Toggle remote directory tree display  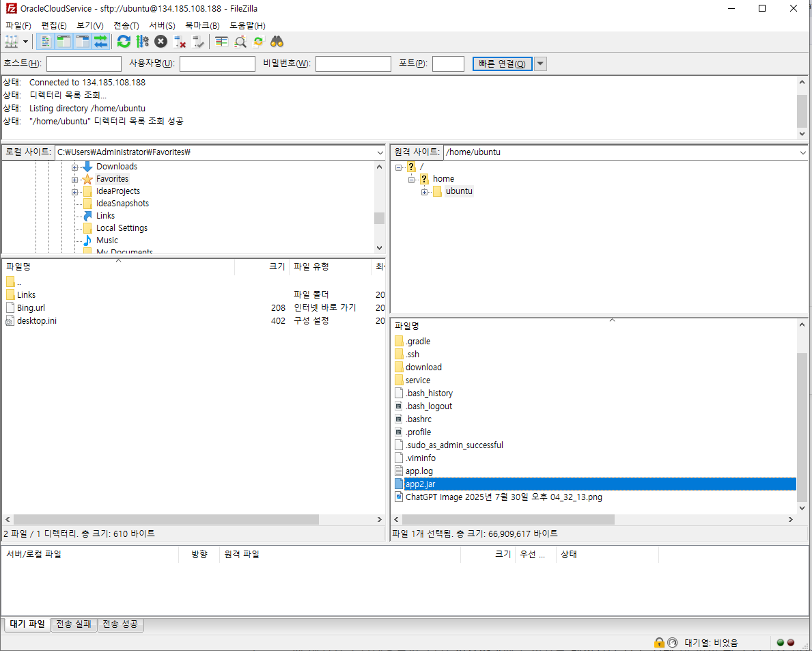tap(83, 42)
